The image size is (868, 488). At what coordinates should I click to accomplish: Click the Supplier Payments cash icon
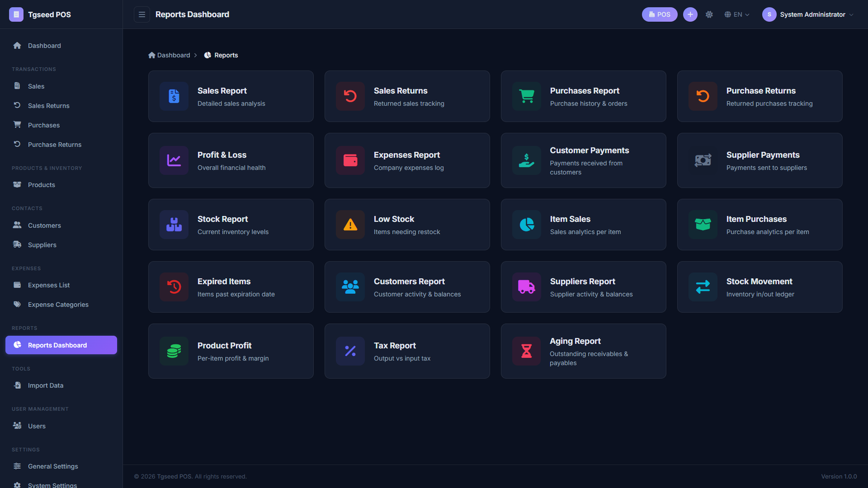(x=703, y=160)
